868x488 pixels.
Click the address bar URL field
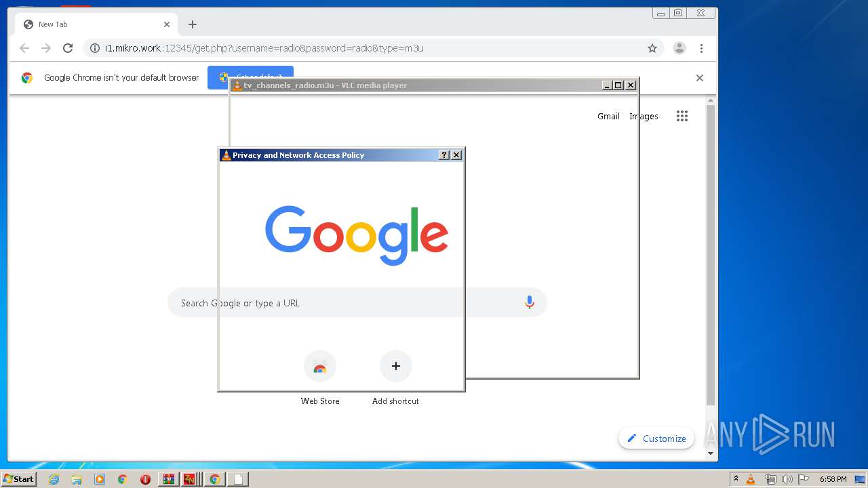[372, 48]
